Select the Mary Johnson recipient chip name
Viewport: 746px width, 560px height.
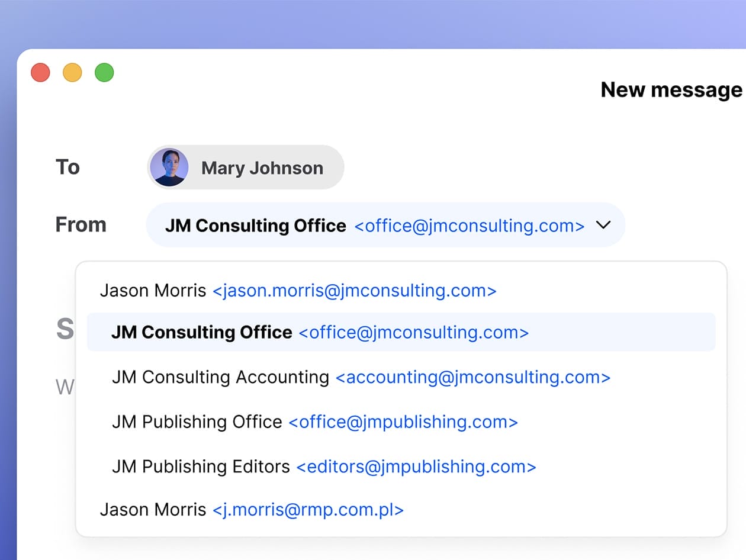click(262, 168)
